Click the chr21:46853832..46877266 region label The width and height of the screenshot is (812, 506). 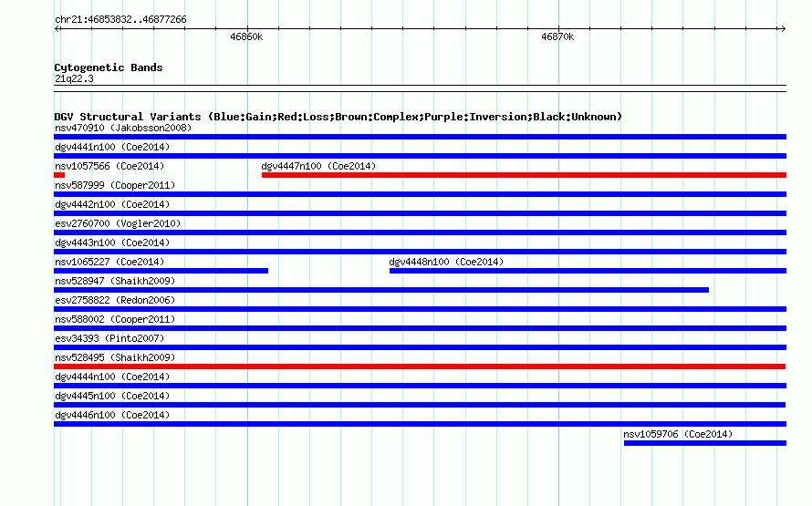(x=120, y=20)
